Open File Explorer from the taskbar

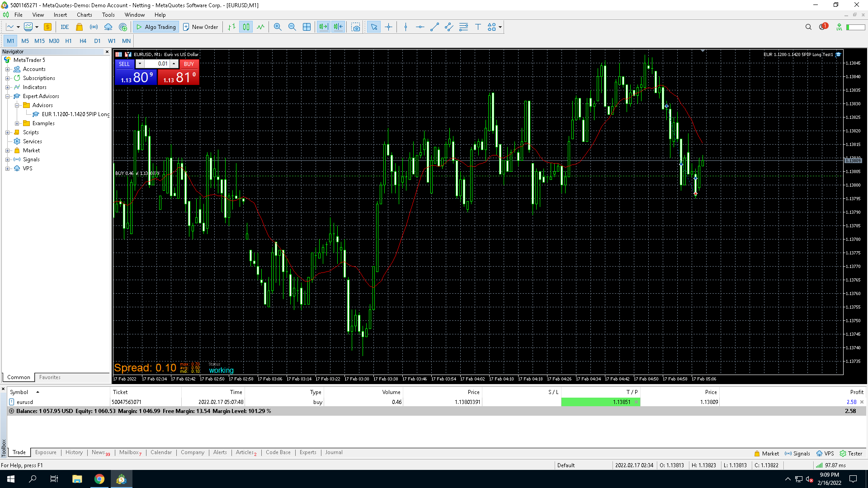[77, 479]
